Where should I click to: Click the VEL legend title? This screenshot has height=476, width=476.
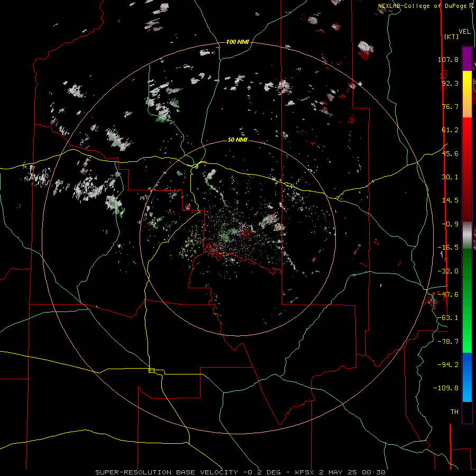(464, 32)
